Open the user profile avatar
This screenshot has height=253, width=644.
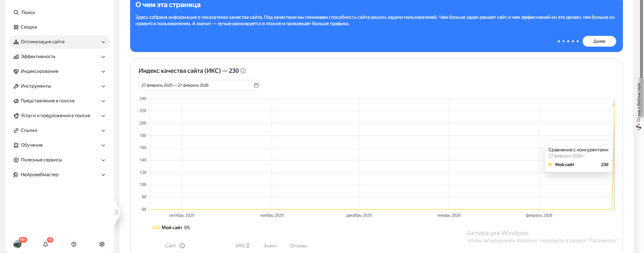coord(18,244)
